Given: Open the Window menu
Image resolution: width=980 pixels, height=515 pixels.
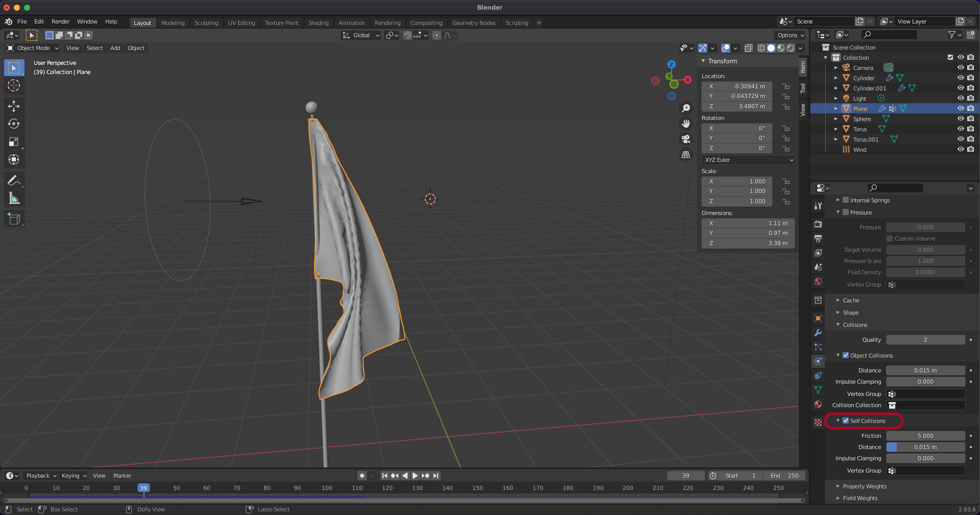Looking at the screenshot, I should [87, 21].
